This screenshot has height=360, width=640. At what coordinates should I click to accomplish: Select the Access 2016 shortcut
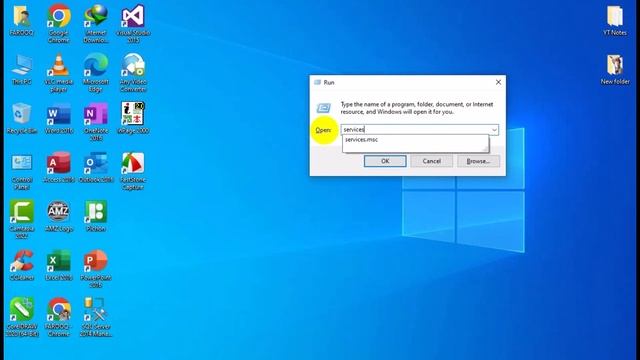[x=59, y=167]
